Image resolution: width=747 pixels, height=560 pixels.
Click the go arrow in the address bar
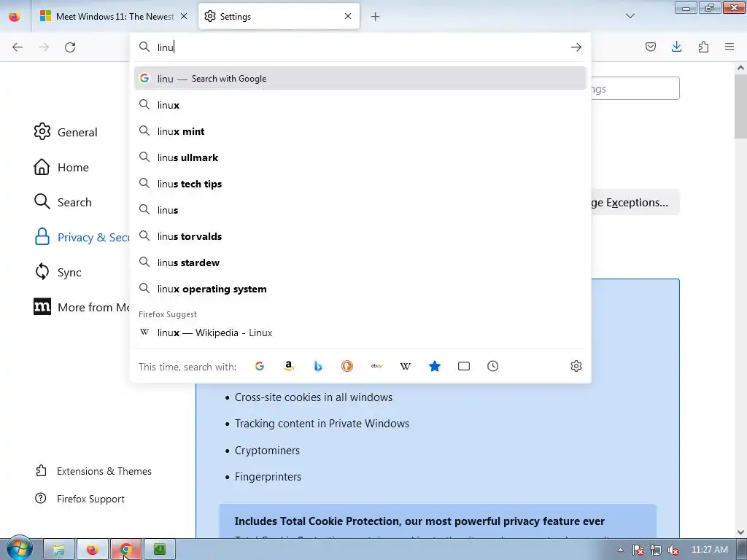576,47
